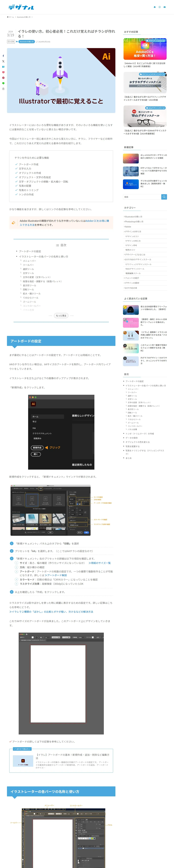Open popular article このフォント何？
Image resolution: width=174 pixels, height=868 pixels.
click(x=145, y=348)
